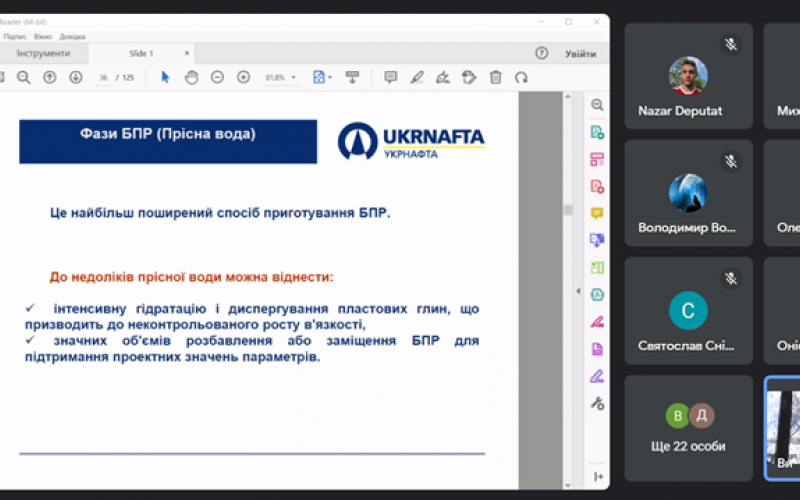Open Edit PDF pink layout tool
The image size is (800, 500).
[x=597, y=159]
